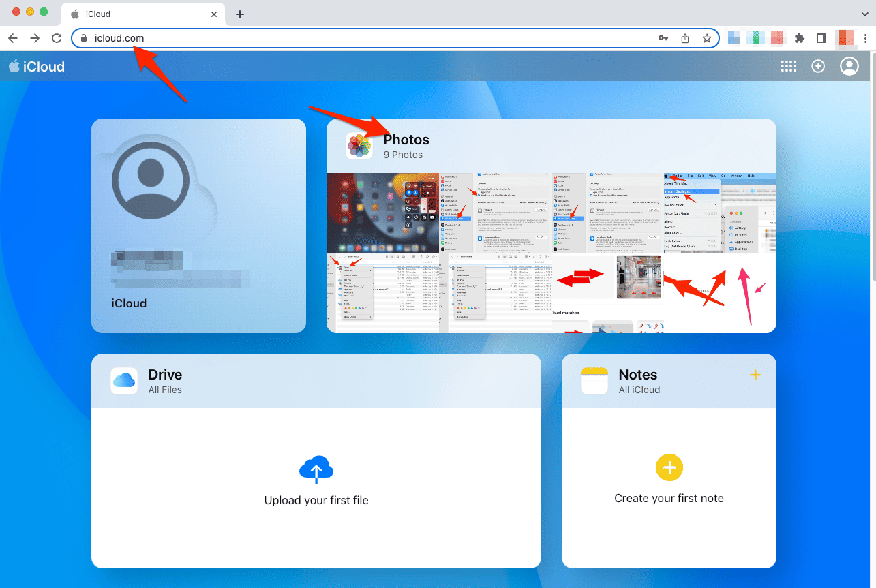
Task: Reload the page
Action: (x=57, y=38)
